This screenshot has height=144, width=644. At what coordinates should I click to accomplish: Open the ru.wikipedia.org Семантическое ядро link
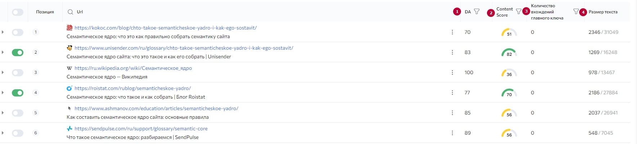133,68
